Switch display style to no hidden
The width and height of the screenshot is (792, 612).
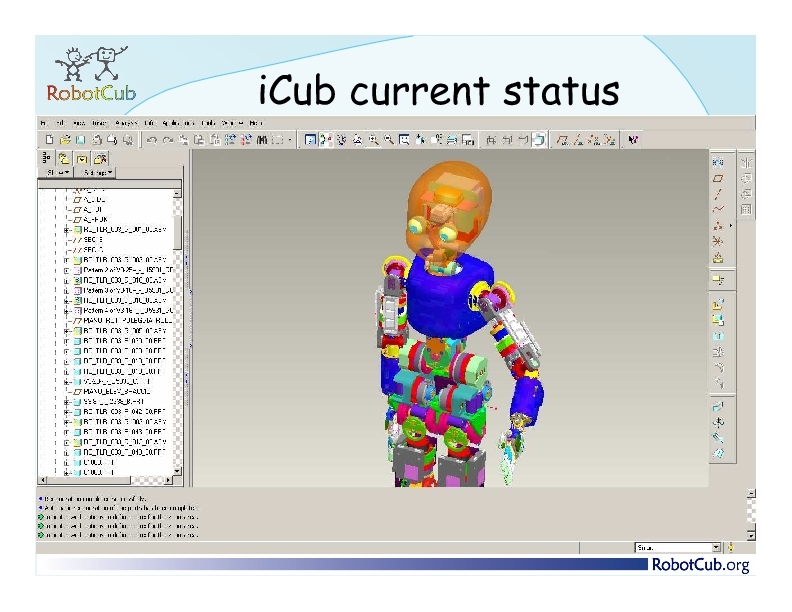tap(523, 140)
